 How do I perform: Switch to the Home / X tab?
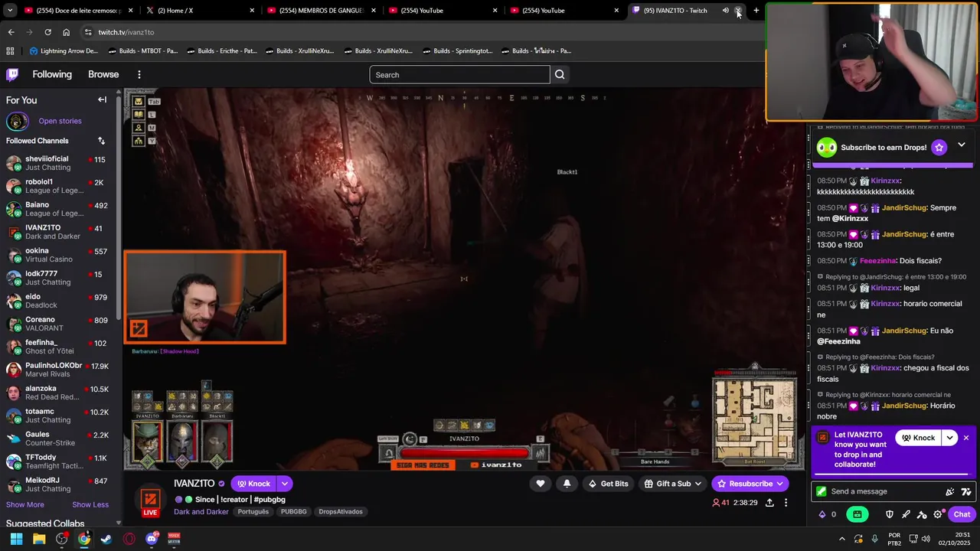coord(201,10)
